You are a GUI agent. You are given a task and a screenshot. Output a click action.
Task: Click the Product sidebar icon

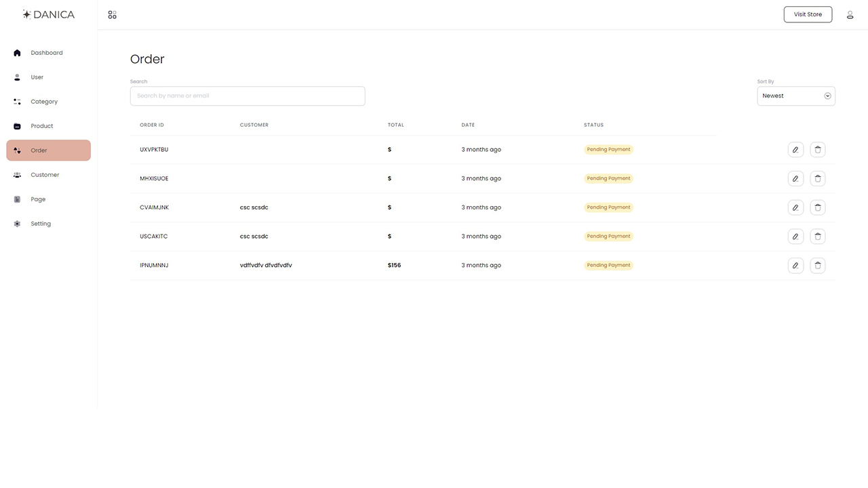coord(17,126)
